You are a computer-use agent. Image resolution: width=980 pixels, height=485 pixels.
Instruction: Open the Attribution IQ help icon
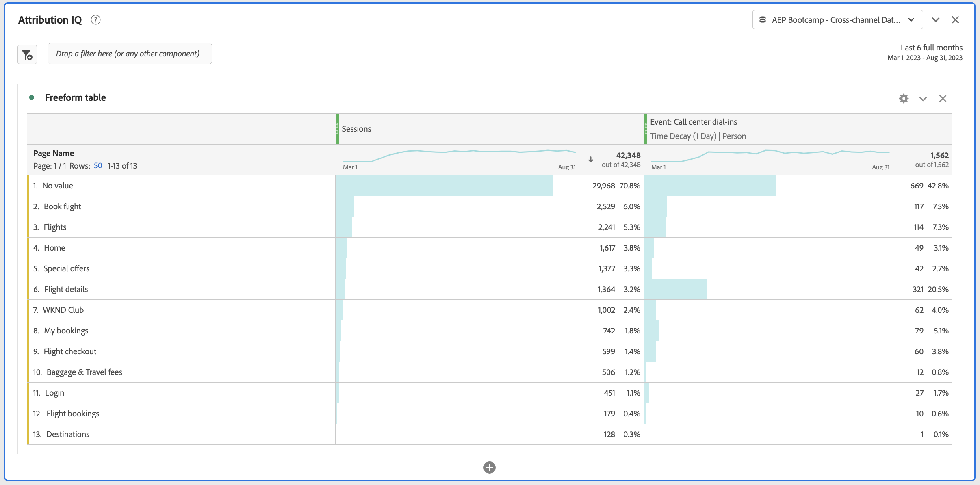[x=95, y=20]
